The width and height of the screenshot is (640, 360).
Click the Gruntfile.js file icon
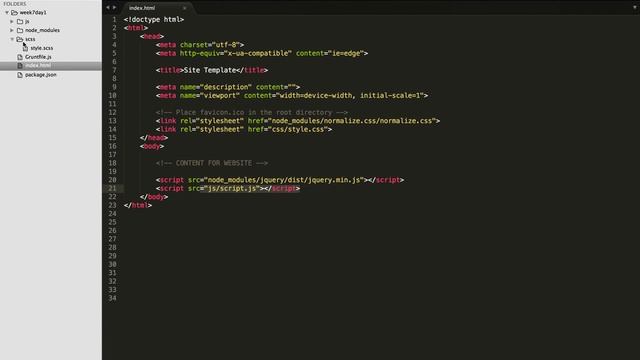(x=20, y=57)
